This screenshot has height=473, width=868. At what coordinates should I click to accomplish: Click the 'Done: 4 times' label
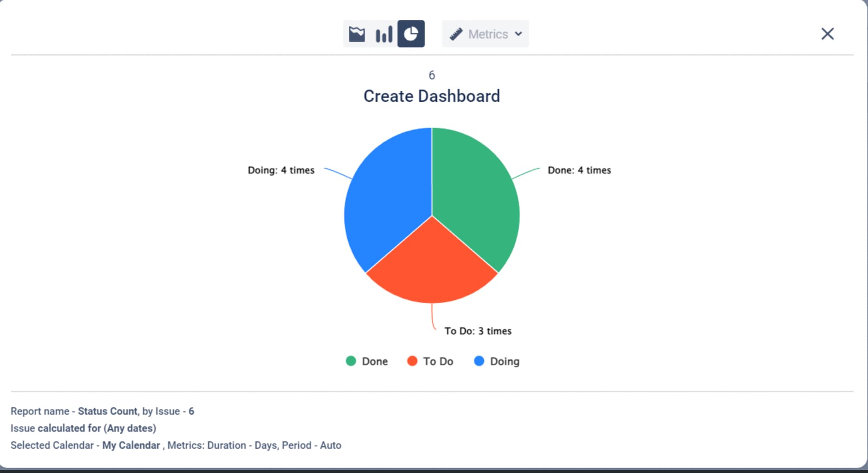point(579,170)
